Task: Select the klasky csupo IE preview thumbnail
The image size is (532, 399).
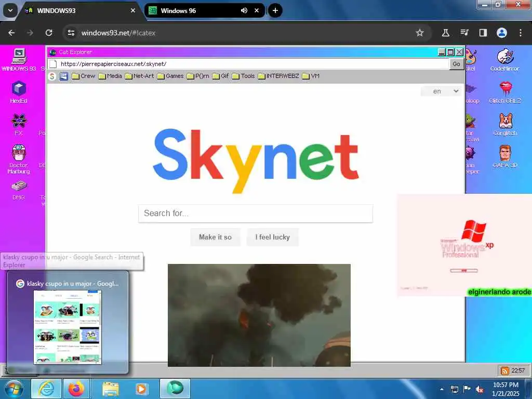Action: pos(68,327)
